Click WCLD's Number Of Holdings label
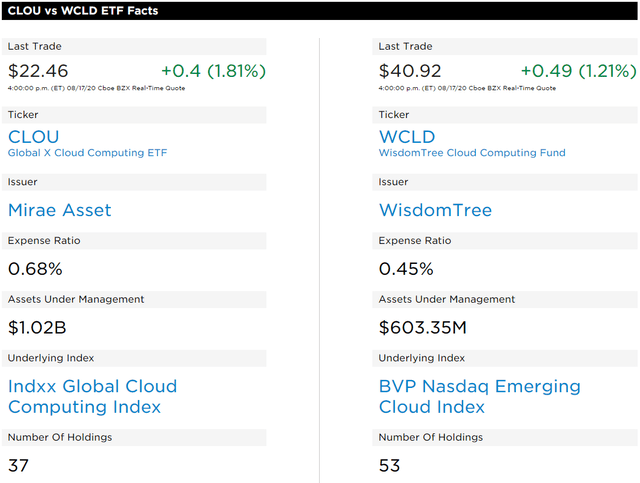This screenshot has width=640, height=483. coord(431,437)
